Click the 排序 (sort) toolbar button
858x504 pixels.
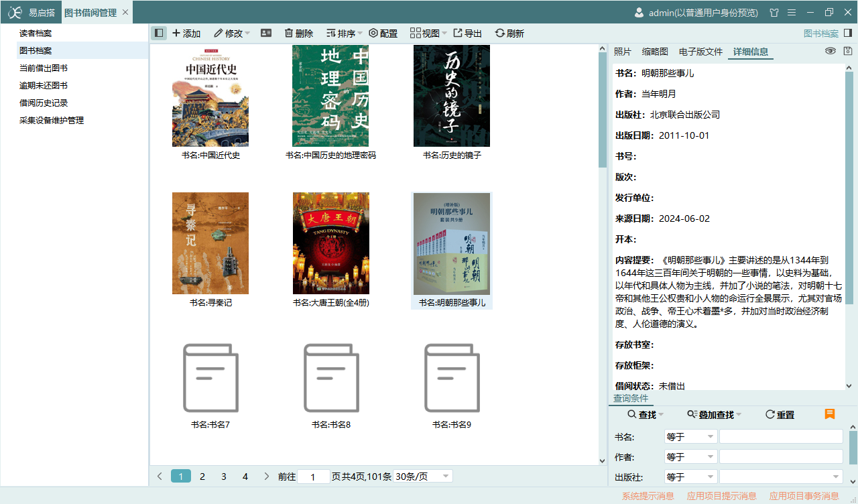[x=341, y=33]
